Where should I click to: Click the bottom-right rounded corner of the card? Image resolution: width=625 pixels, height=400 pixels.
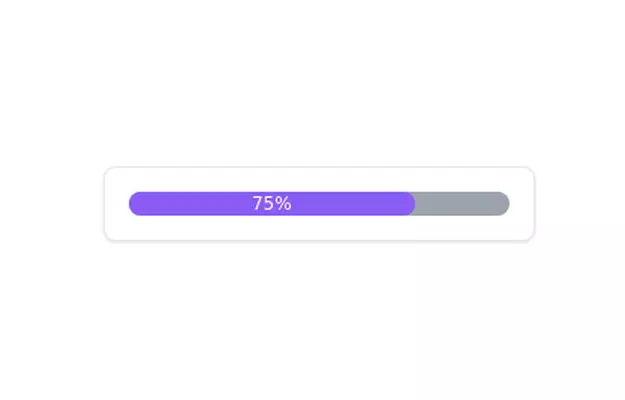click(x=530, y=236)
